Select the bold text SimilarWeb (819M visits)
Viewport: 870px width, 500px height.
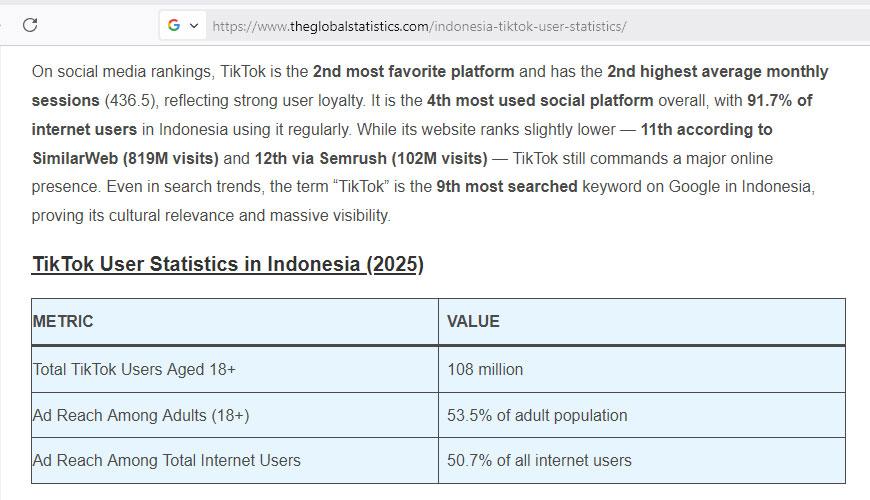point(125,158)
